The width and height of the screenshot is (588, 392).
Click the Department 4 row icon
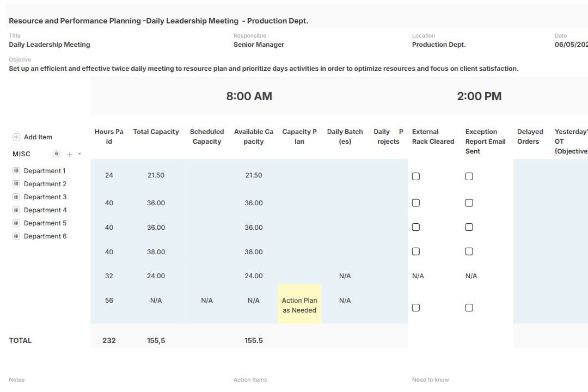pos(16,210)
